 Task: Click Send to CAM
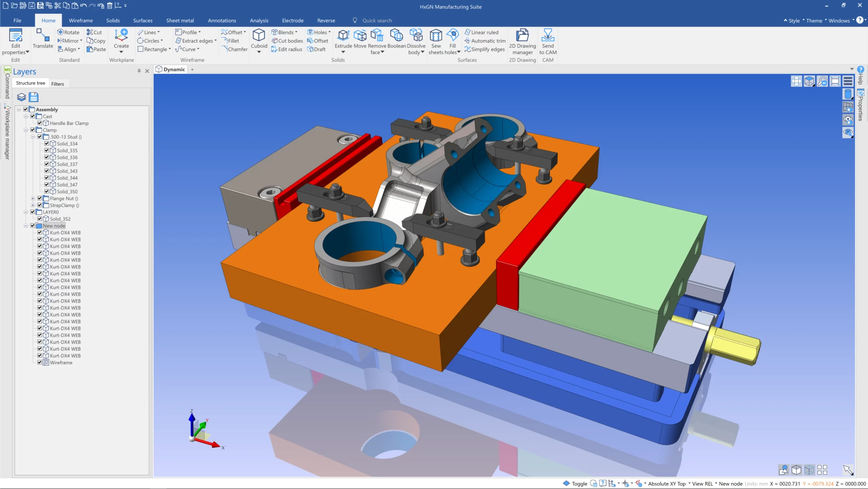548,41
